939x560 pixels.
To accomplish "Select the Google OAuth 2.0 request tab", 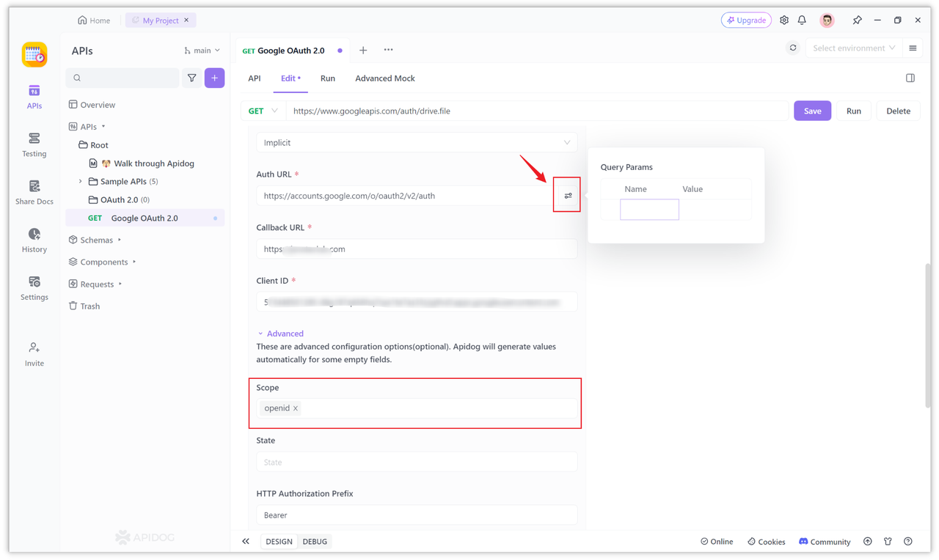I will click(x=293, y=51).
